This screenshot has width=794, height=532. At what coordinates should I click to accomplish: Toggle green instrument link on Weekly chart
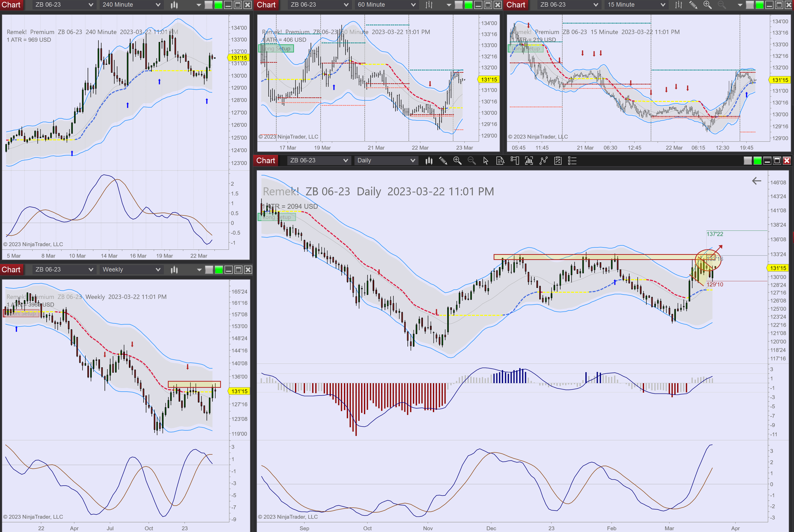coord(219,270)
